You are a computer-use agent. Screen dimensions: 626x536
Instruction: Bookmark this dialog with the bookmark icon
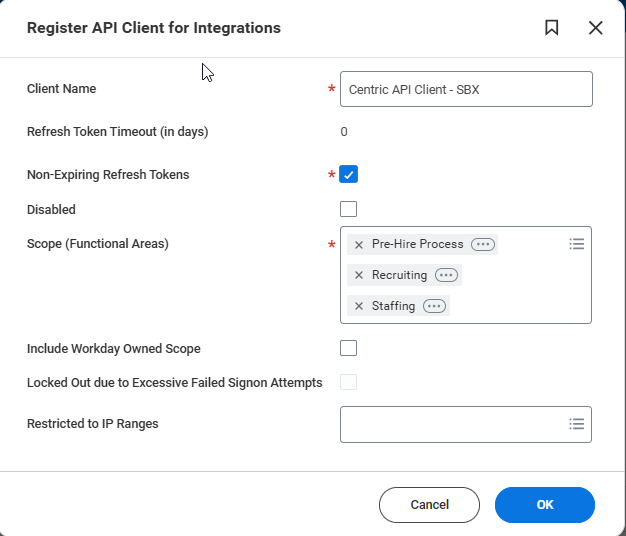pyautogui.click(x=552, y=28)
